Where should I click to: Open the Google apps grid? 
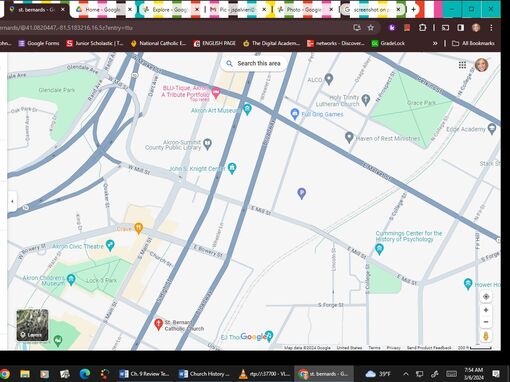coord(462,65)
